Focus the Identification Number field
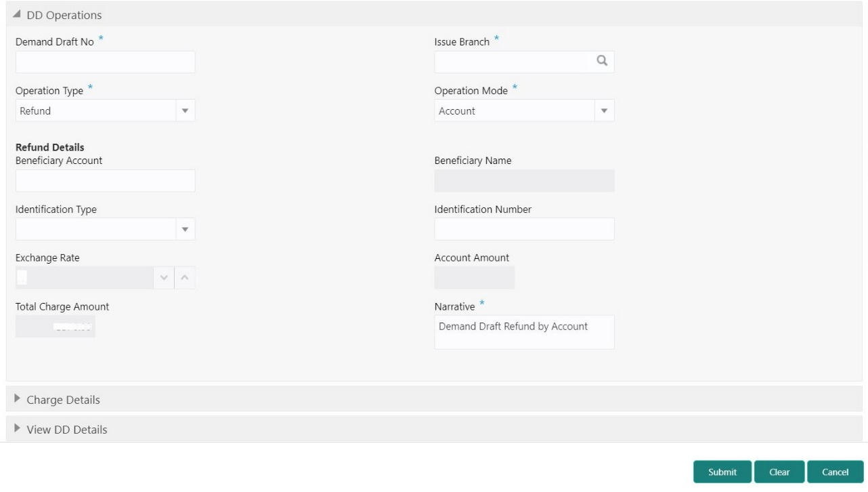This screenshot has height=492, width=868. point(524,229)
